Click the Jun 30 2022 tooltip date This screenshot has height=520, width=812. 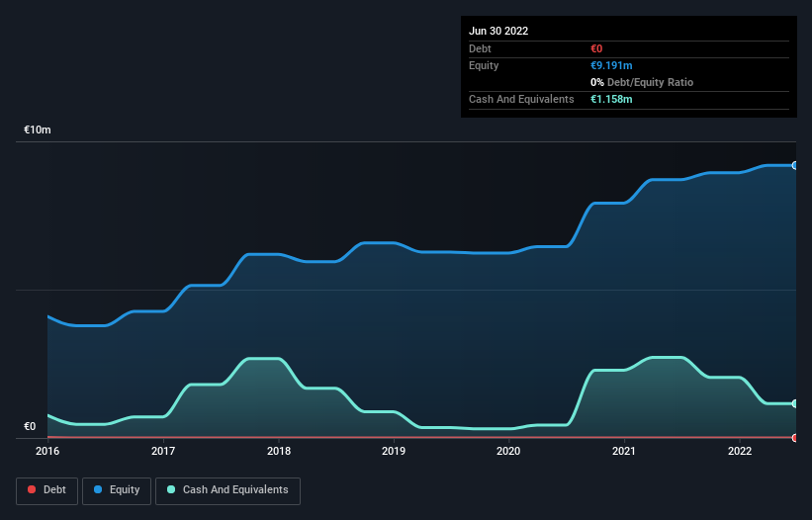498,31
